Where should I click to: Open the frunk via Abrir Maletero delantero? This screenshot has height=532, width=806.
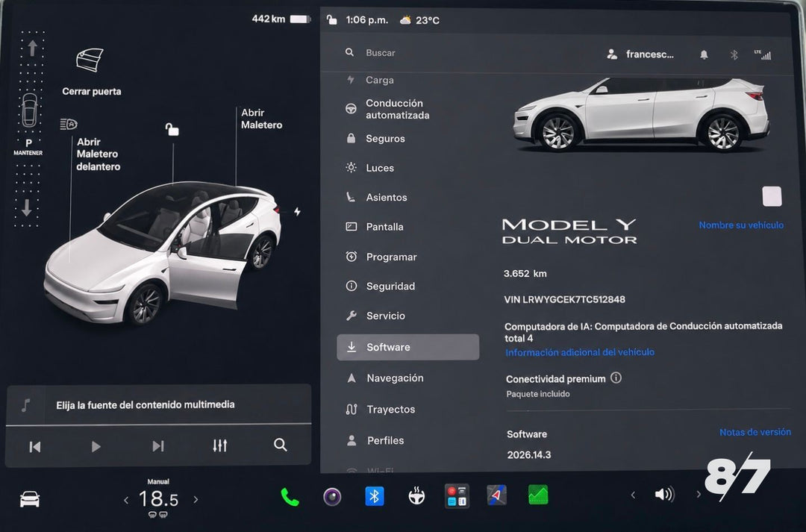click(x=99, y=154)
